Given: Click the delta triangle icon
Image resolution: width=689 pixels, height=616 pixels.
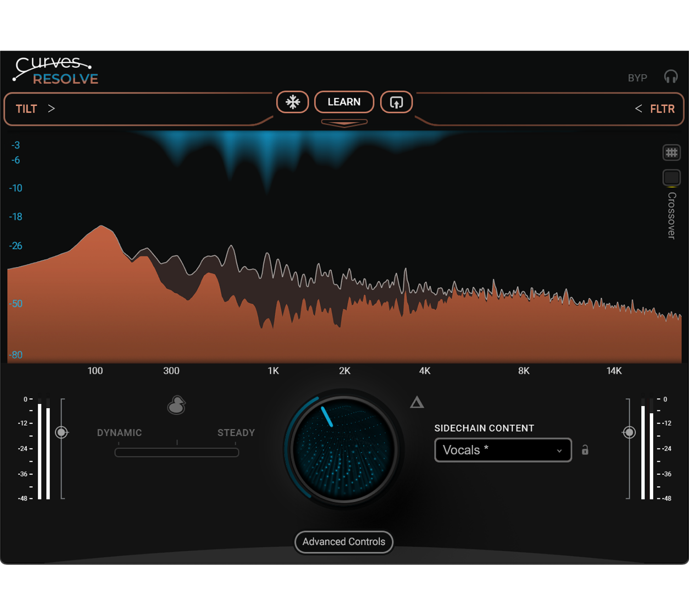Looking at the screenshot, I should pos(417,403).
